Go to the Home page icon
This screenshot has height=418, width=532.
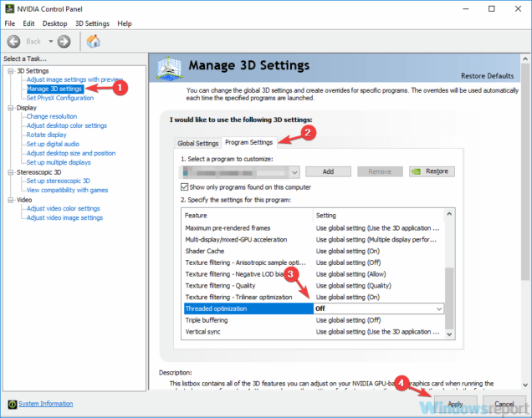[94, 41]
